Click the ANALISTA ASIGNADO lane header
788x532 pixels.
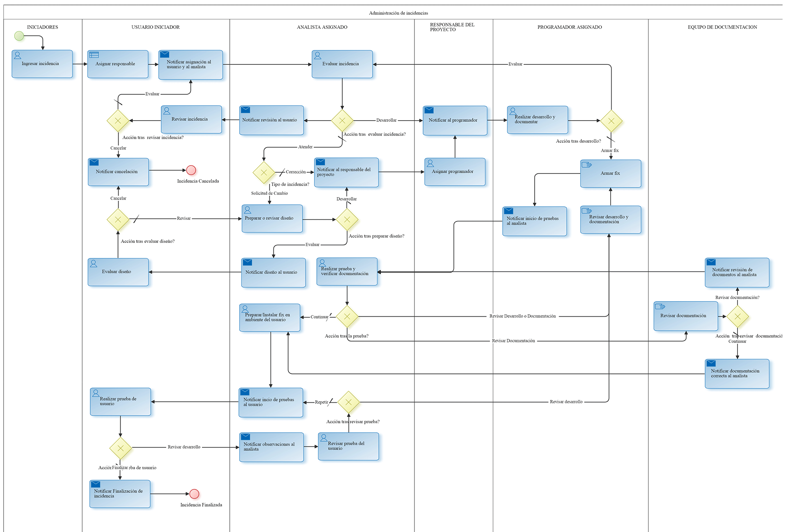tap(322, 27)
